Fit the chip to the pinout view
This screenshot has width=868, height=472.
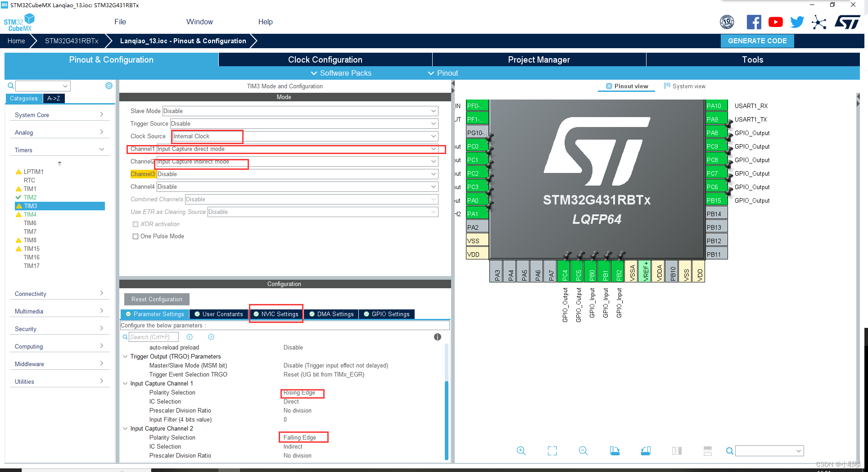click(x=552, y=451)
